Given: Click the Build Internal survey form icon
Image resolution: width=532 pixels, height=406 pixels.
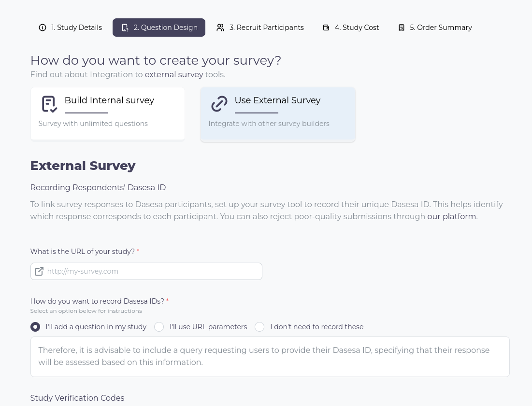Looking at the screenshot, I should coord(49,104).
